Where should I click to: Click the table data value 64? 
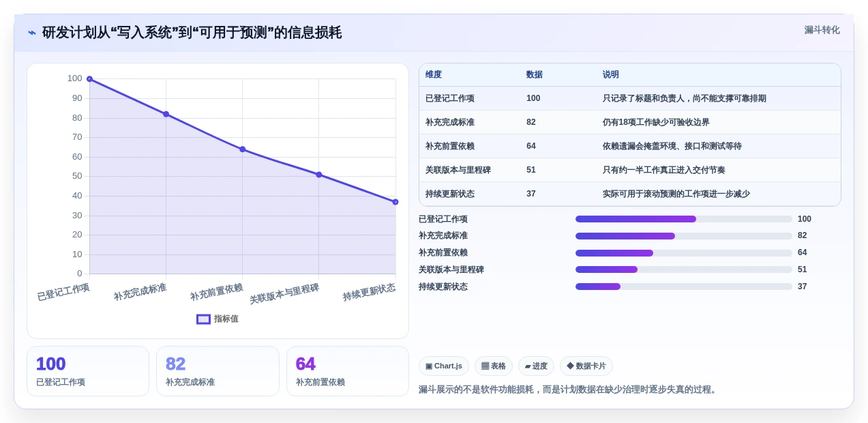point(531,146)
